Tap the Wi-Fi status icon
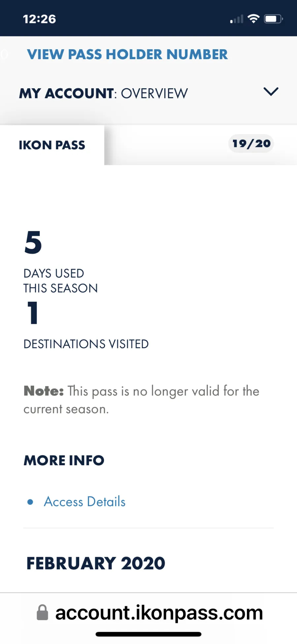 click(x=253, y=19)
